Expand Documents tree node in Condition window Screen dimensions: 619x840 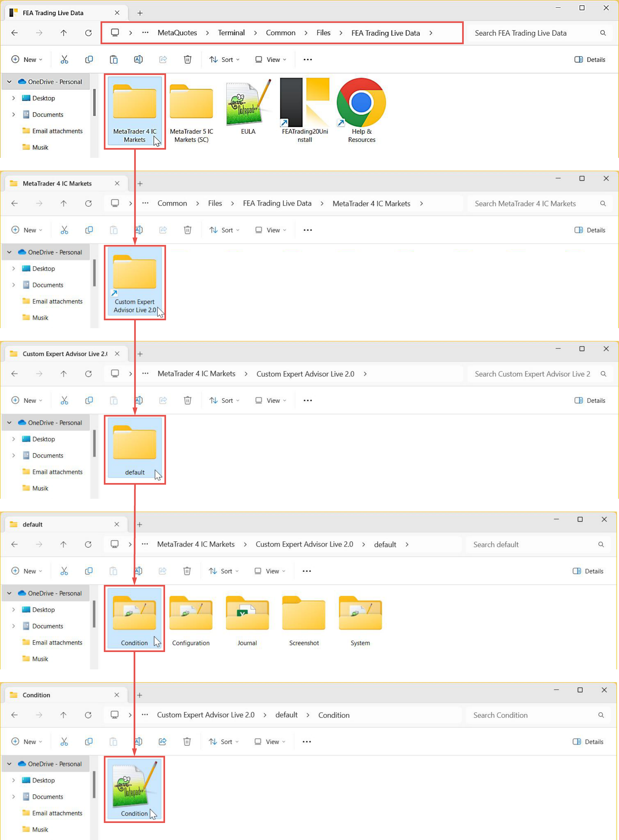(13, 796)
